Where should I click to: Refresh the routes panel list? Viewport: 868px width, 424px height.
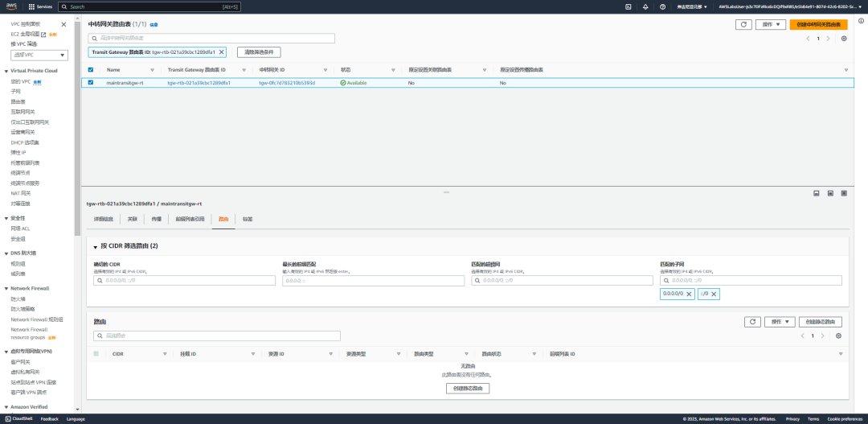751,322
